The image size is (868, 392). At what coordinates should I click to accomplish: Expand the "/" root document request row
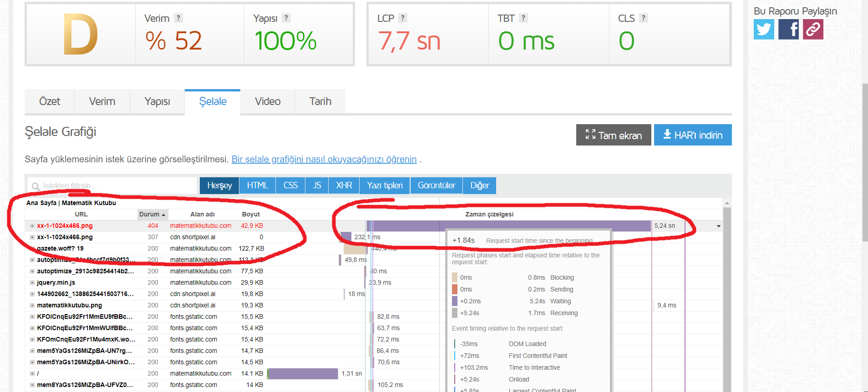(32, 374)
